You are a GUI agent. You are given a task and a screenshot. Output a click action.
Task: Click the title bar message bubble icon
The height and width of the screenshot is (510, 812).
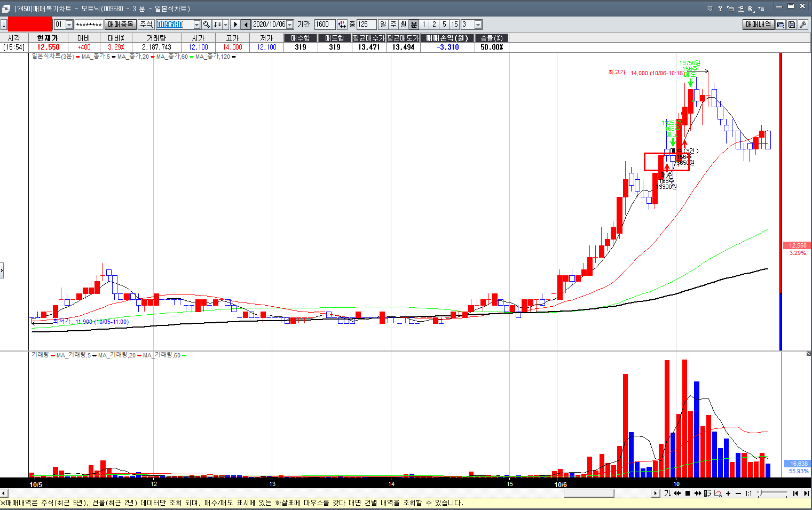pos(709,9)
